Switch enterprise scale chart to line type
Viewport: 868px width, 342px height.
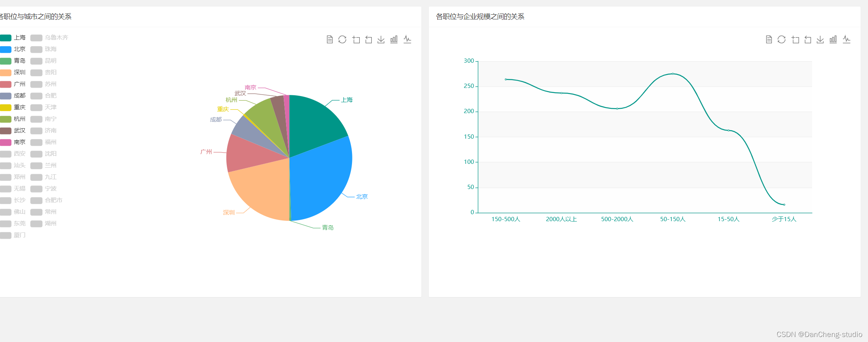point(846,40)
